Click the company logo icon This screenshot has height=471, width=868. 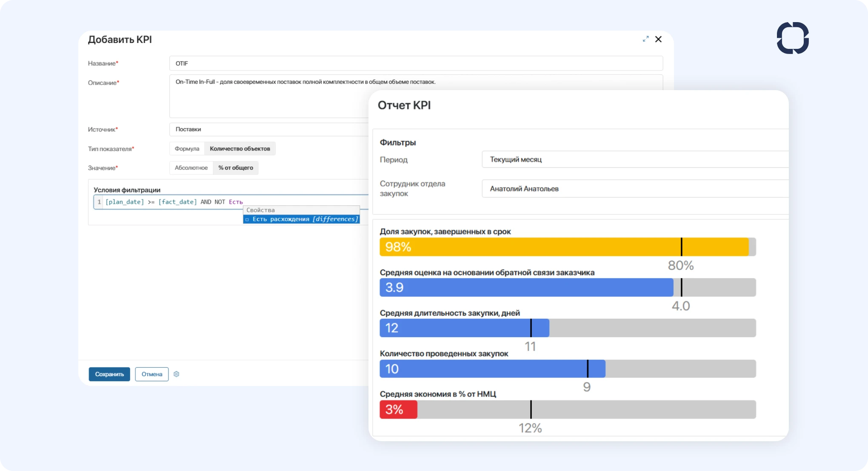coord(792,38)
